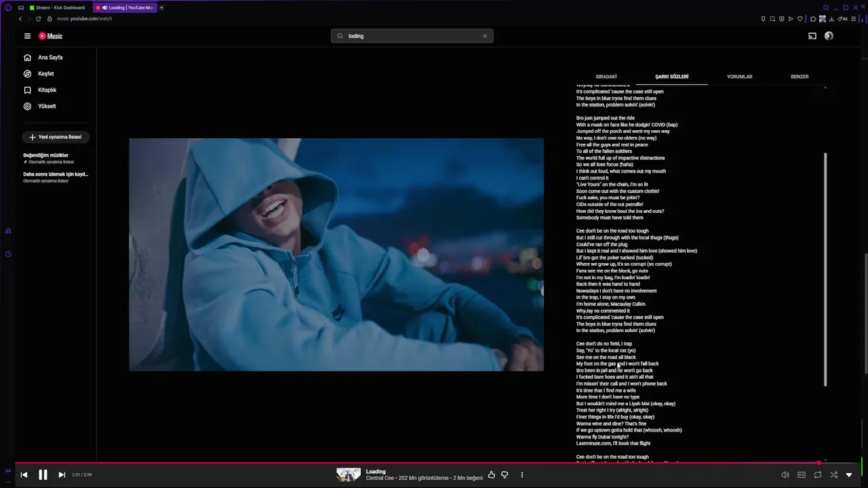Screen dimensions: 868x488
Task: Click the lyrics panel scrollbar
Action: 825,270
